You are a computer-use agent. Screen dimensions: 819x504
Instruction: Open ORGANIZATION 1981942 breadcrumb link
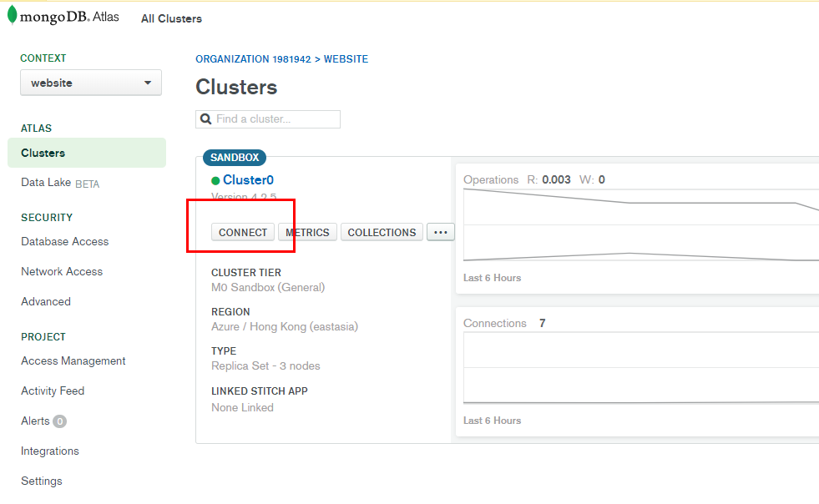point(253,59)
